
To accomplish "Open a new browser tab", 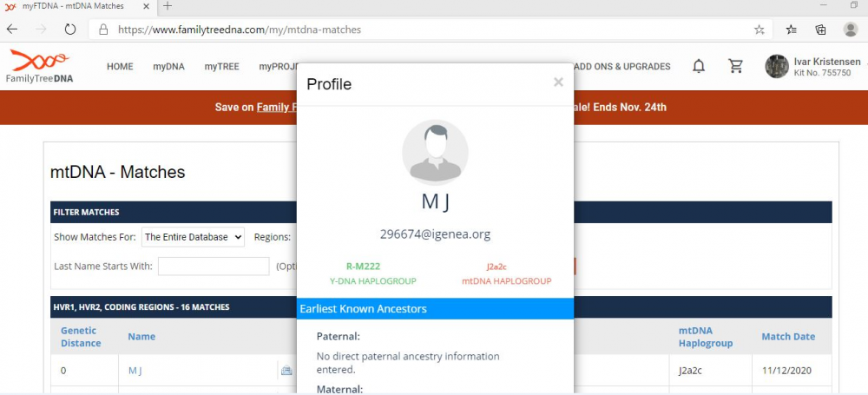I will coord(168,6).
